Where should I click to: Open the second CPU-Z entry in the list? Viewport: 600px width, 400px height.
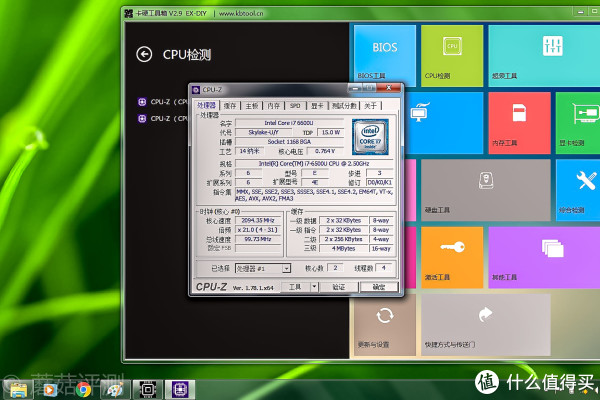click(163, 119)
